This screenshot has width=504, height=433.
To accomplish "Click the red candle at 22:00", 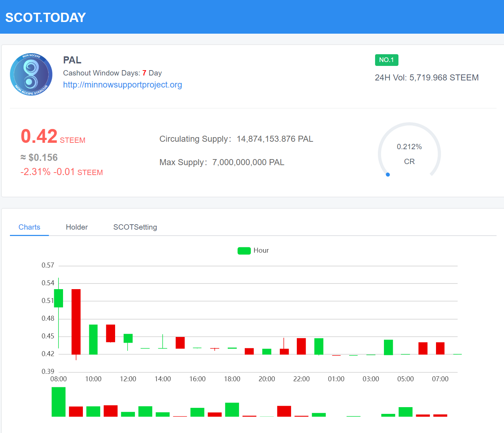I will pos(301,346).
